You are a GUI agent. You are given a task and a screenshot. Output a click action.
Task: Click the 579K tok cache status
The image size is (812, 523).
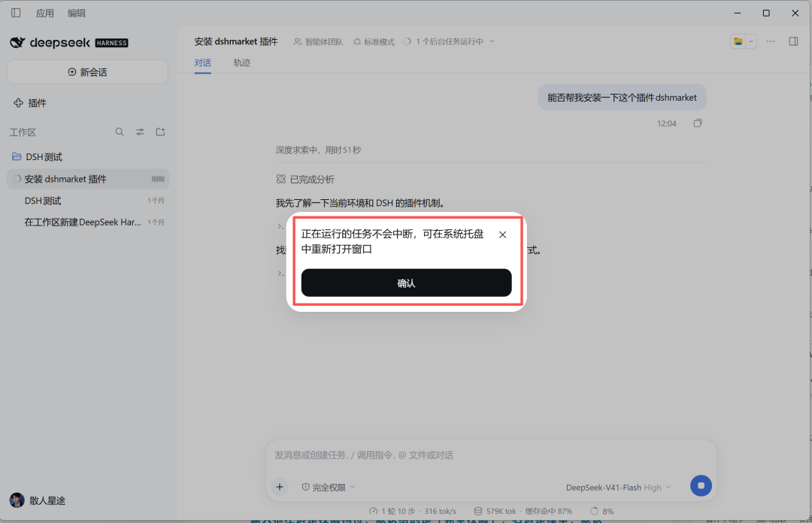pyautogui.click(x=523, y=511)
